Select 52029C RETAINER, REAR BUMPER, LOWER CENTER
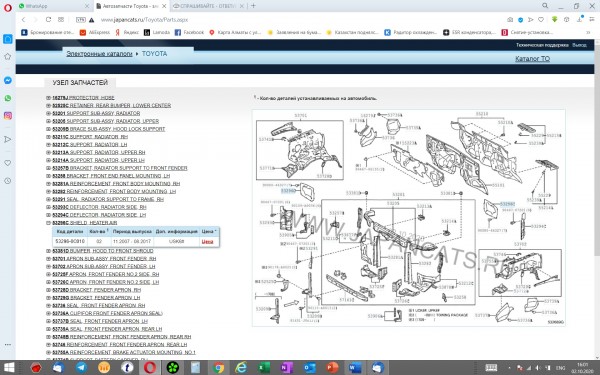The width and height of the screenshot is (600, 375). point(112,105)
